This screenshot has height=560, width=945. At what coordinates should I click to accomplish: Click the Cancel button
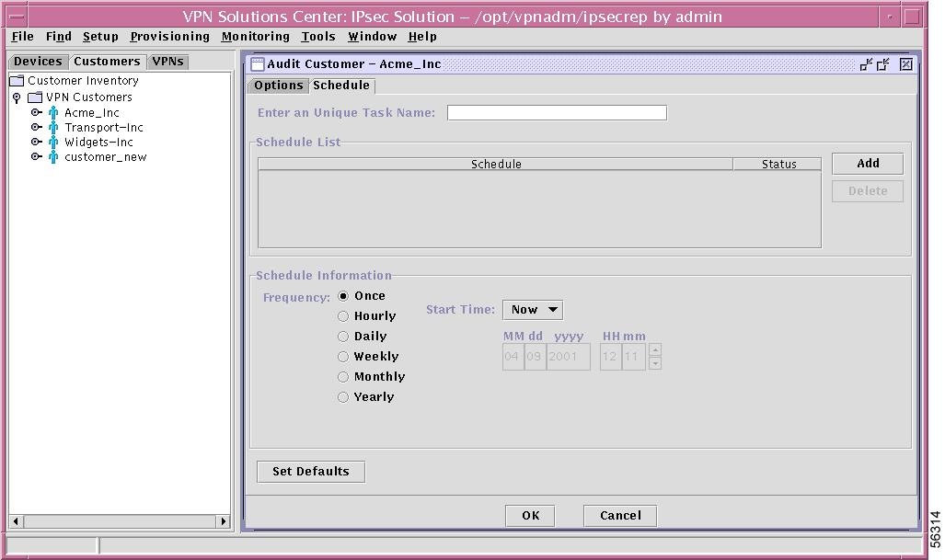point(620,516)
